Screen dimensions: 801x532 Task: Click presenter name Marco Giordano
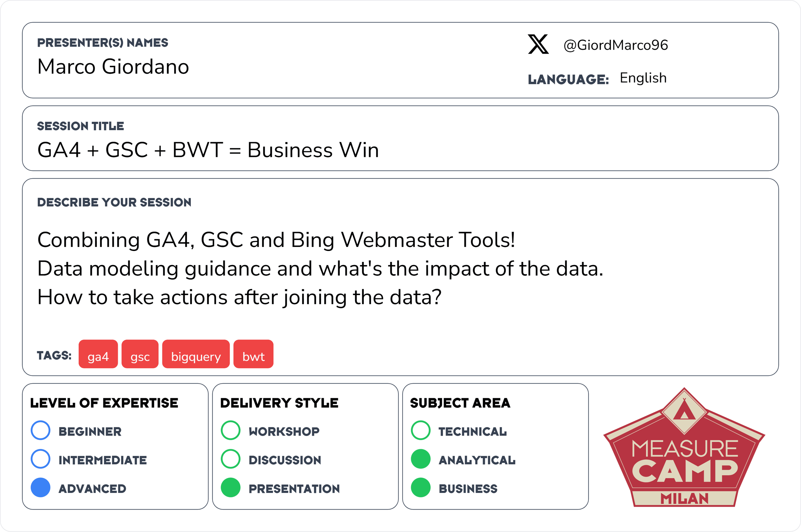[x=113, y=66]
